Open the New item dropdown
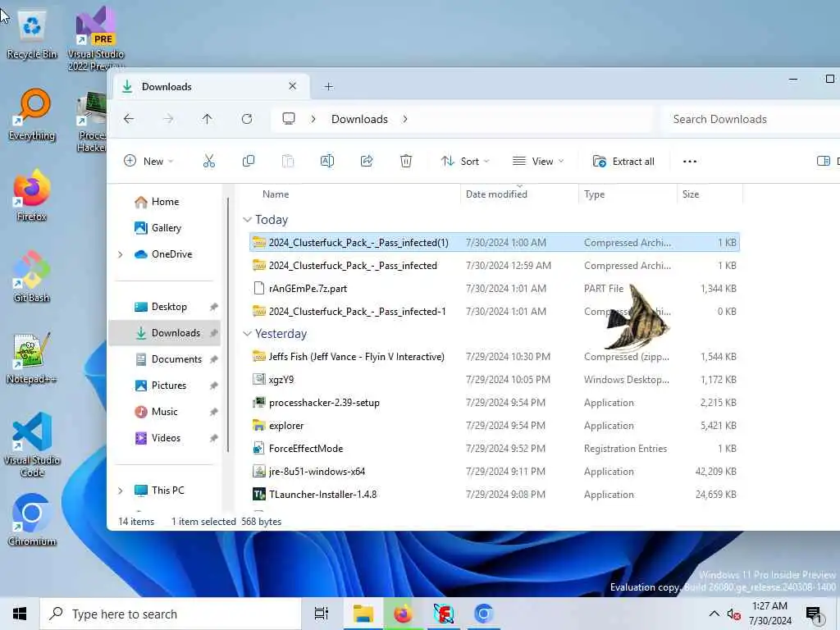This screenshot has height=630, width=840. pyautogui.click(x=148, y=162)
